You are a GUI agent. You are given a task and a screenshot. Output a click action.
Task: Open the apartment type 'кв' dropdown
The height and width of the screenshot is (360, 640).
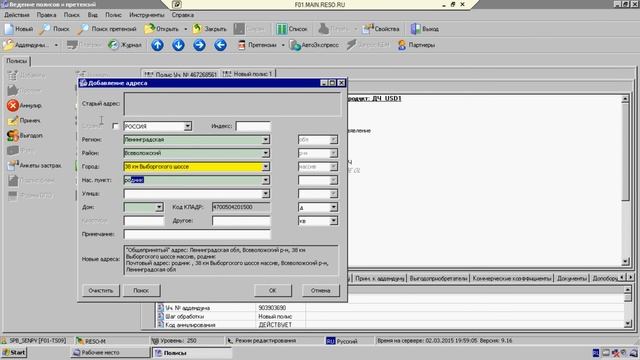(x=333, y=221)
